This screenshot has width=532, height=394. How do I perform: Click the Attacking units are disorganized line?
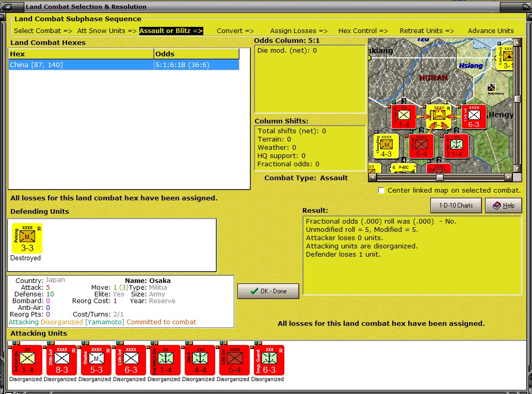click(x=362, y=246)
